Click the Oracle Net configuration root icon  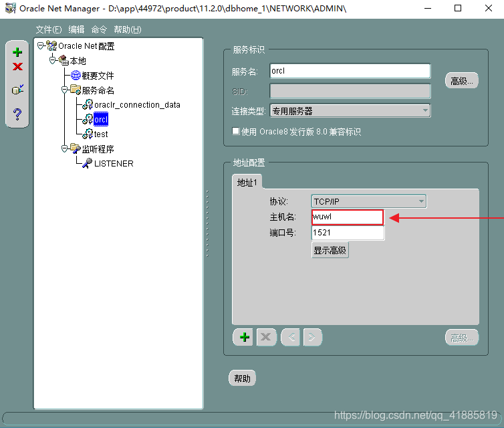51,45
